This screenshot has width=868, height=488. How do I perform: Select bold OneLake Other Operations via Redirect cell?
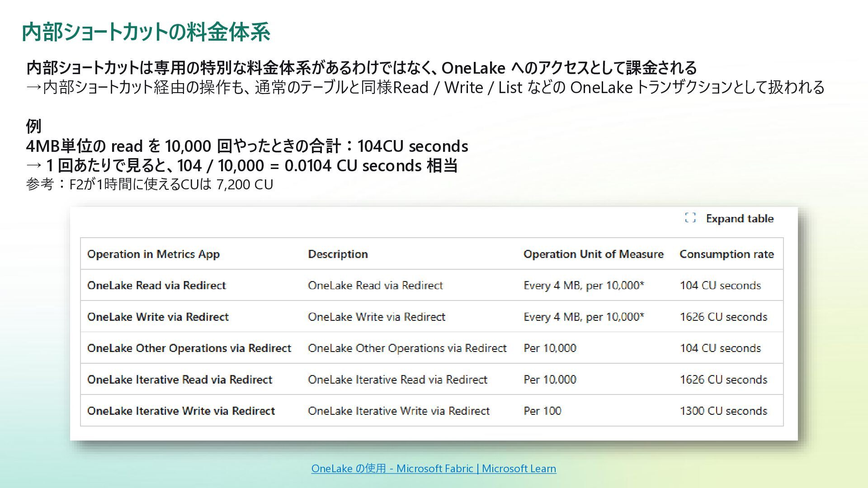point(189,348)
